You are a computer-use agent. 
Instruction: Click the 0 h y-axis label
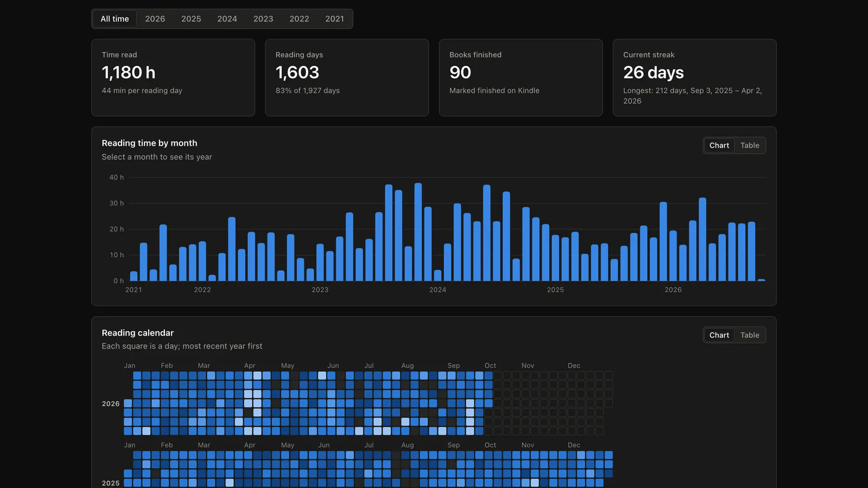click(119, 281)
